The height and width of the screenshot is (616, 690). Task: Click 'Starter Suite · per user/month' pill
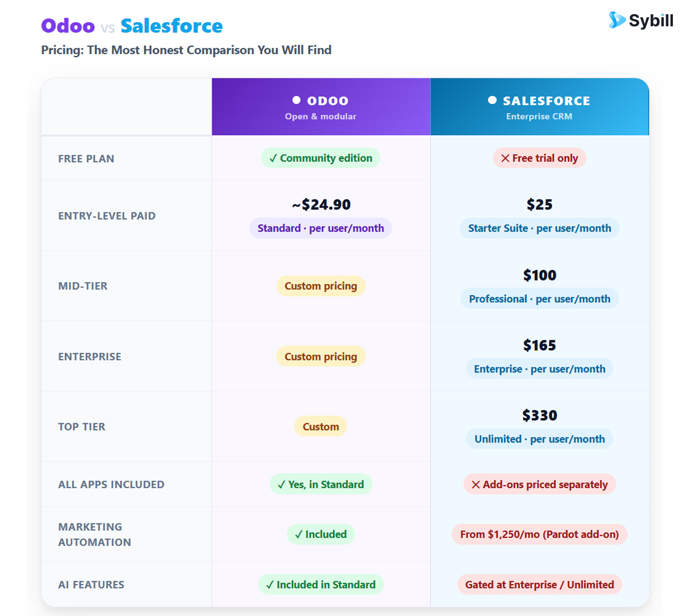point(539,228)
